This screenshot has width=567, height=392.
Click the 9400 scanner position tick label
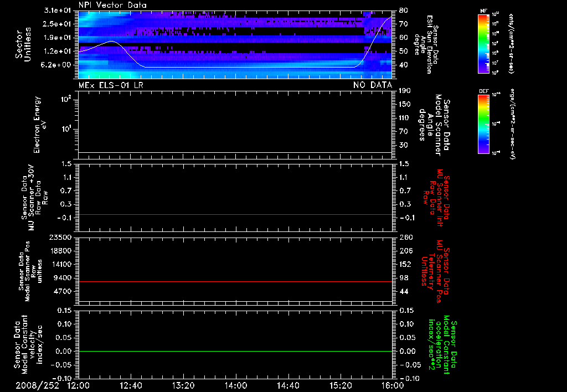pyautogui.click(x=62, y=278)
